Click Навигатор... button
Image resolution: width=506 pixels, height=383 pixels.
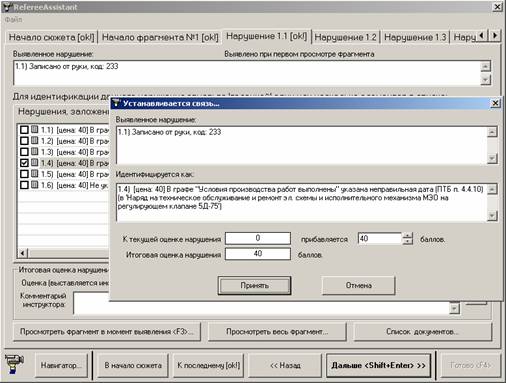click(x=61, y=365)
